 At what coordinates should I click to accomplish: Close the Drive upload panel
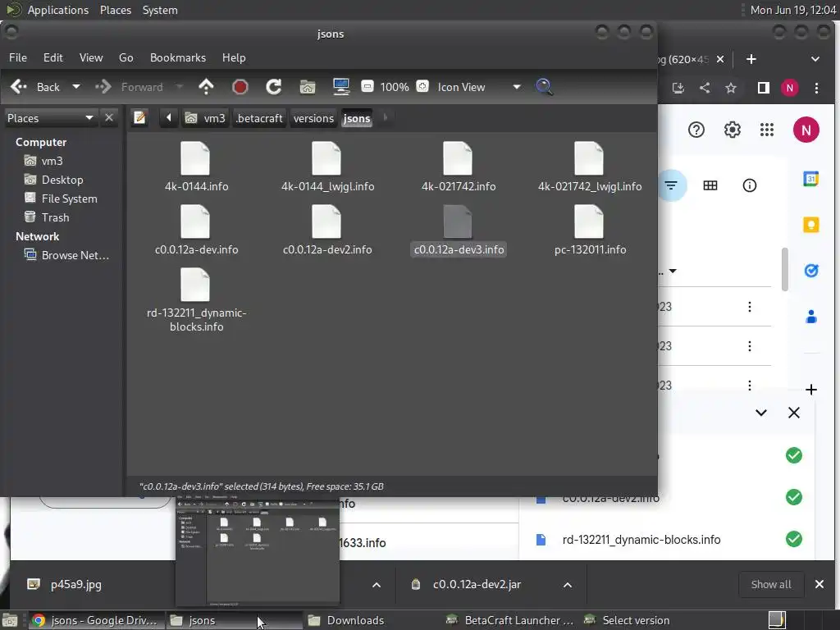(x=794, y=413)
